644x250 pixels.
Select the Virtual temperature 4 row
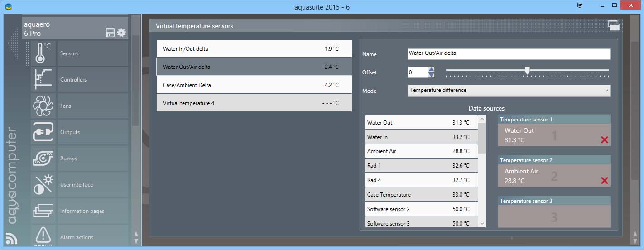(254, 103)
